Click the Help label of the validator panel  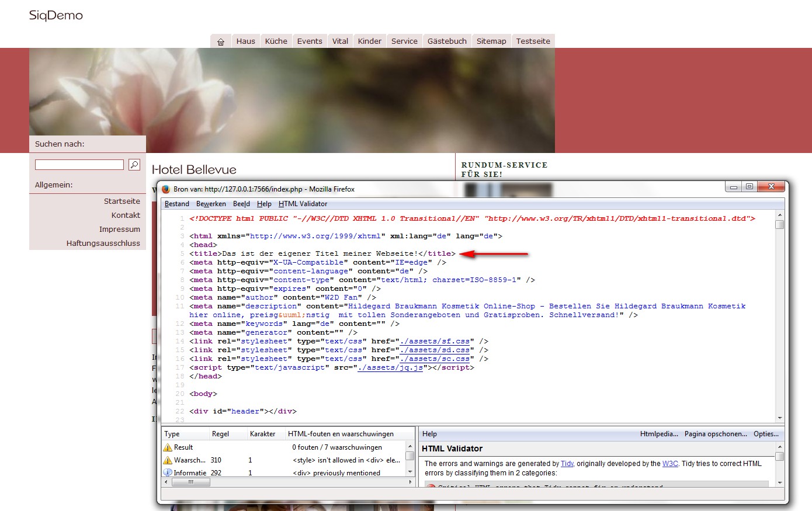tap(429, 434)
